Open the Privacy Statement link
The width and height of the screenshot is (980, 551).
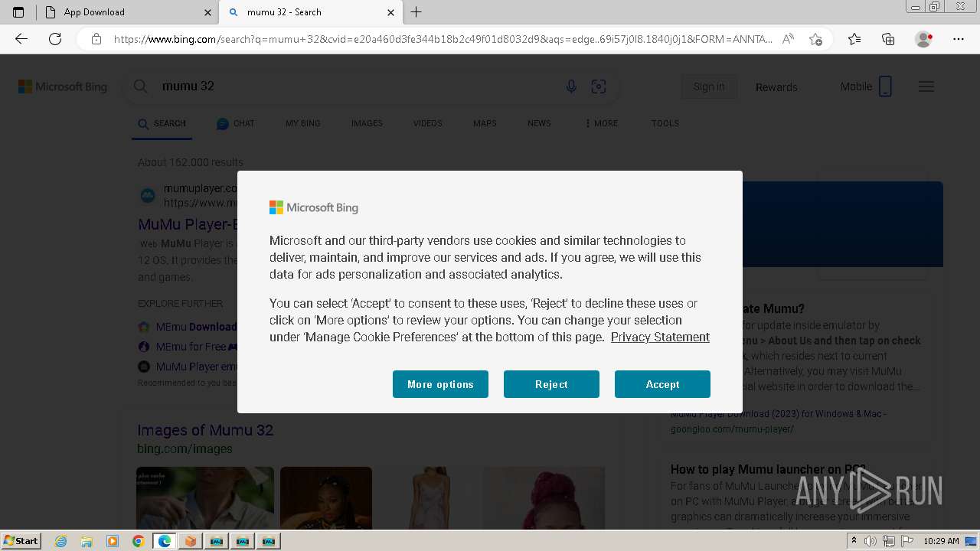(660, 337)
